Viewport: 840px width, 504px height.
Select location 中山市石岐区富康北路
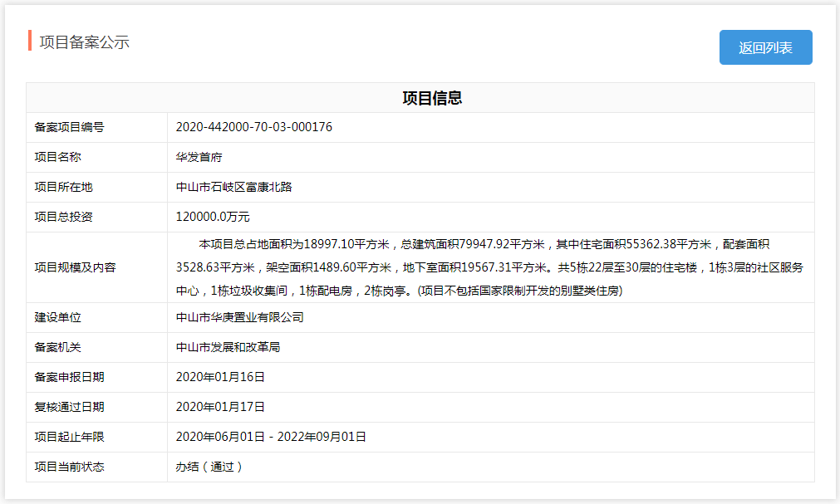click(233, 187)
